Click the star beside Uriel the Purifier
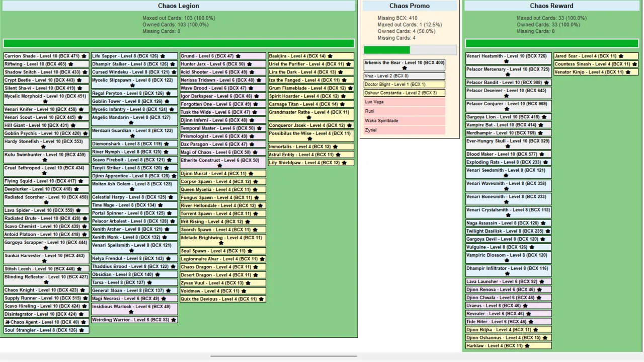 tap(349, 64)
